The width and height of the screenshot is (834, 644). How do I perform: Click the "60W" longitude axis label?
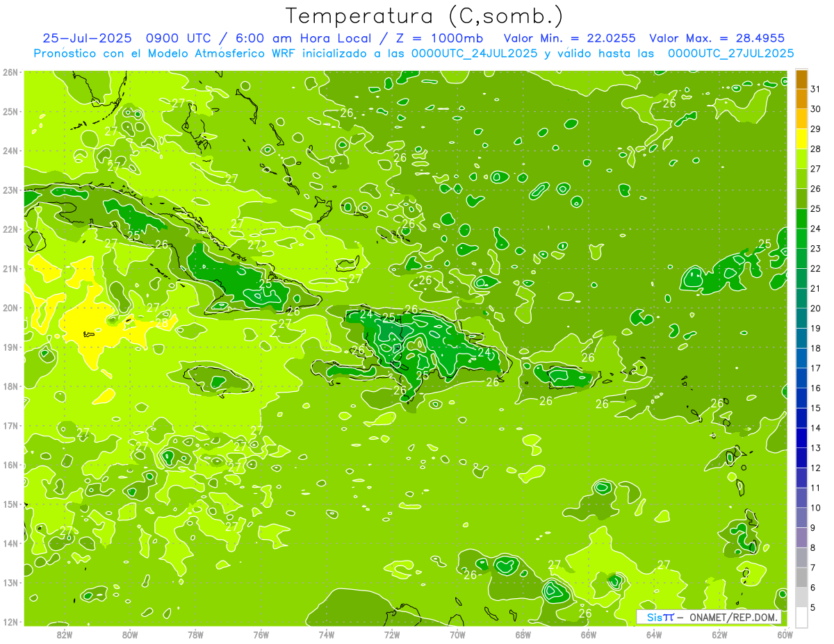[x=785, y=635]
